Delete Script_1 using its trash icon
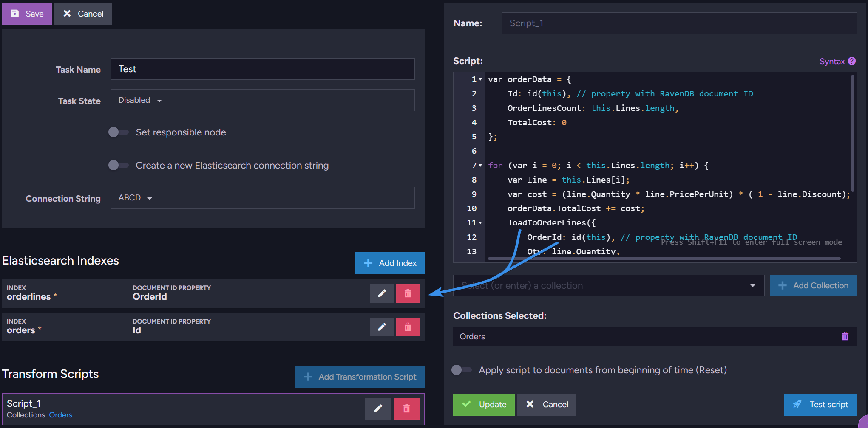The width and height of the screenshot is (868, 428). [406, 408]
